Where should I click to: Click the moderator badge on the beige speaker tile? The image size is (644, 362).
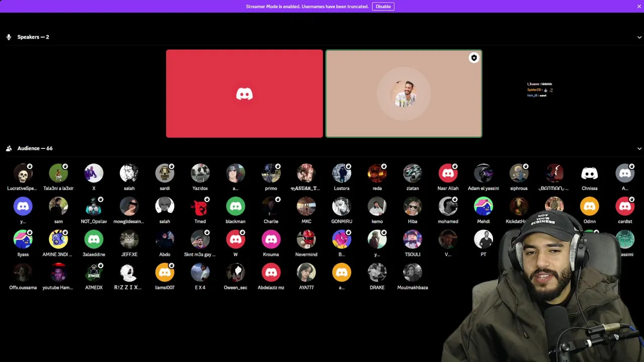pos(473,58)
